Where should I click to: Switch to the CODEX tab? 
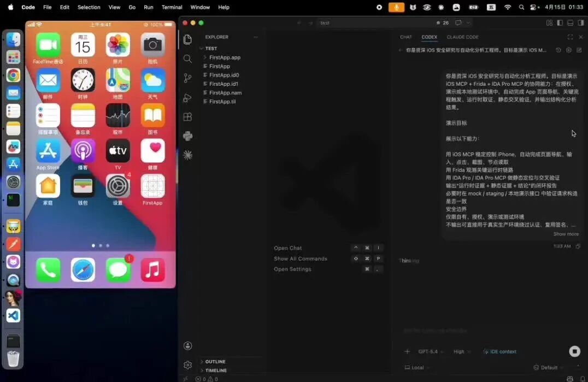coord(429,37)
